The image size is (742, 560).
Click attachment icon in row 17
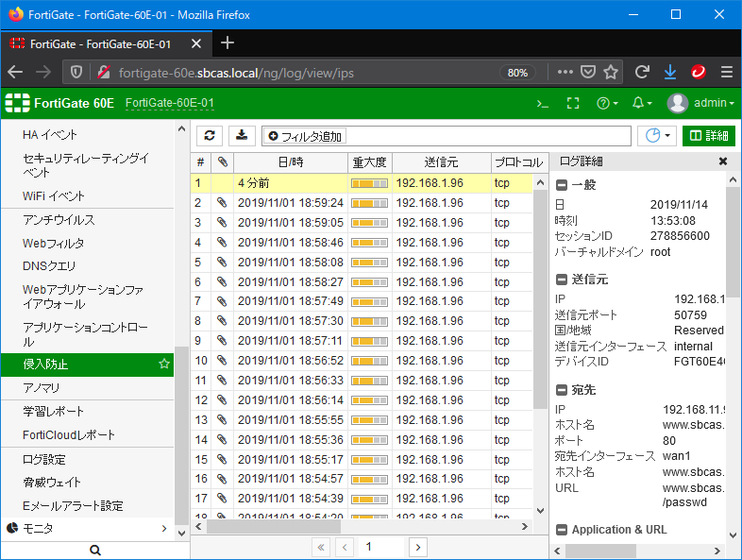point(222,498)
